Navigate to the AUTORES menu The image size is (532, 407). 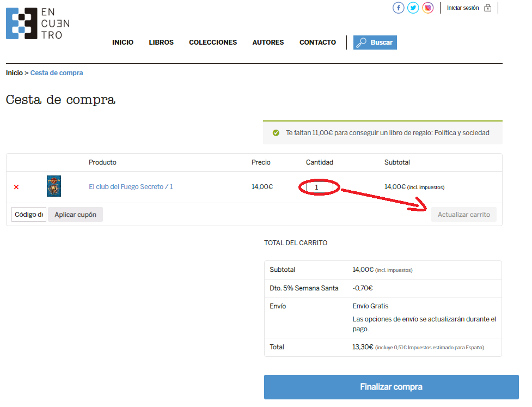(268, 42)
